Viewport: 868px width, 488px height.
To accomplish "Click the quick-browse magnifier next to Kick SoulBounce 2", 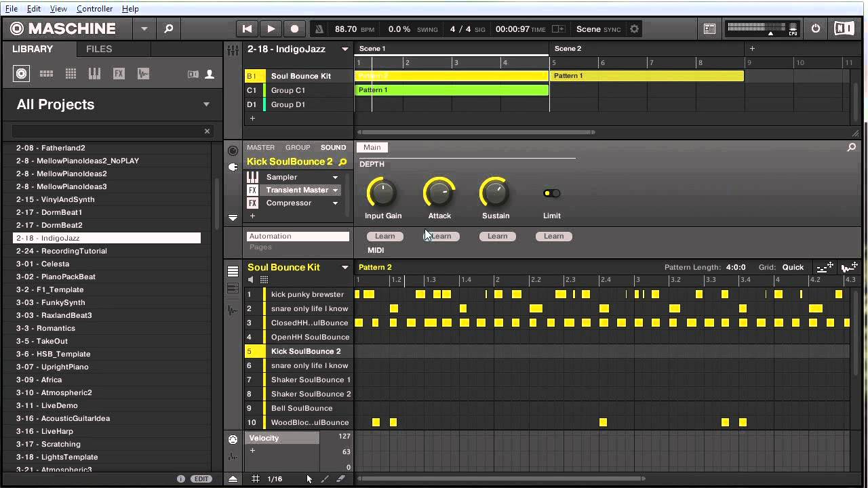I will tap(342, 162).
